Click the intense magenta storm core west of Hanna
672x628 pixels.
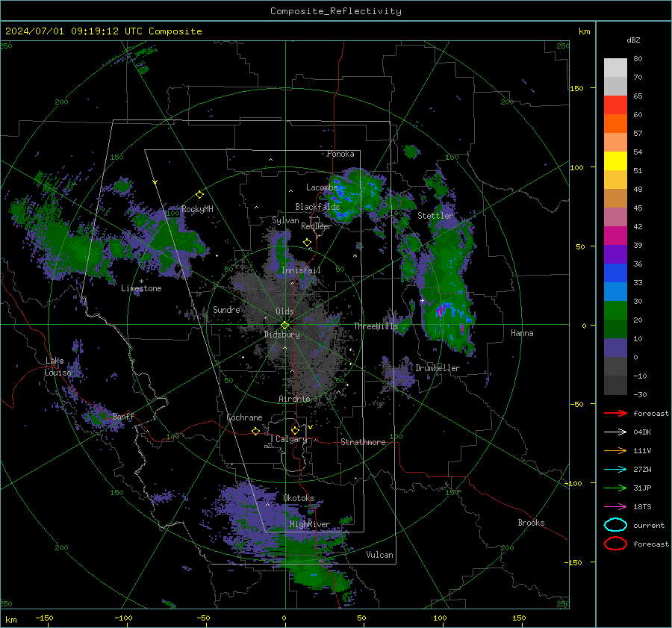click(439, 311)
